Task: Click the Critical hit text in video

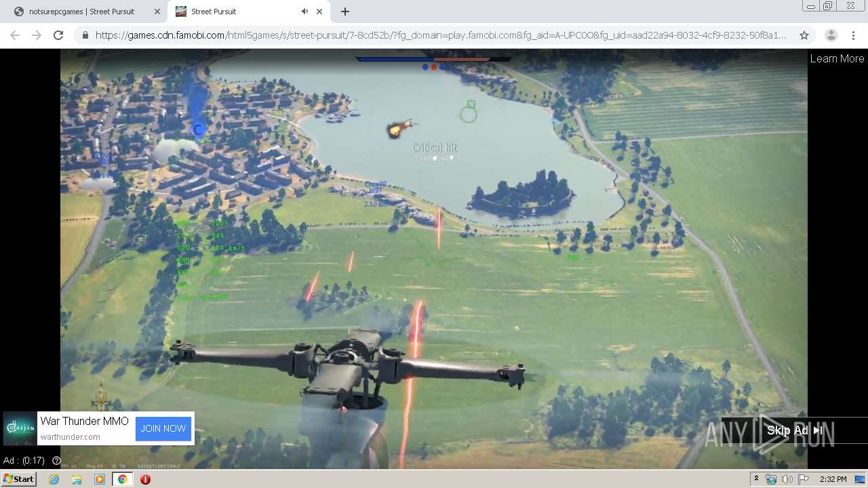Action: [x=435, y=148]
